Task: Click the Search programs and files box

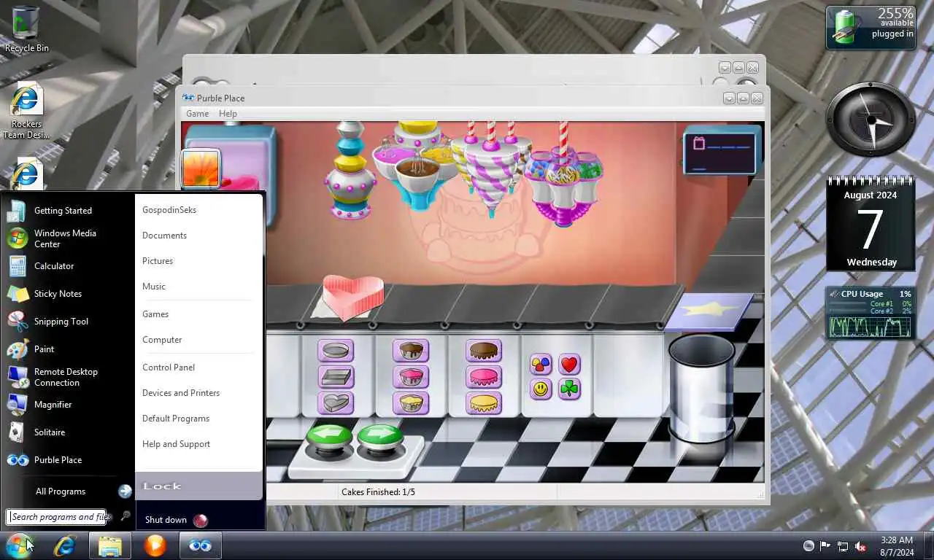Action: [x=57, y=517]
